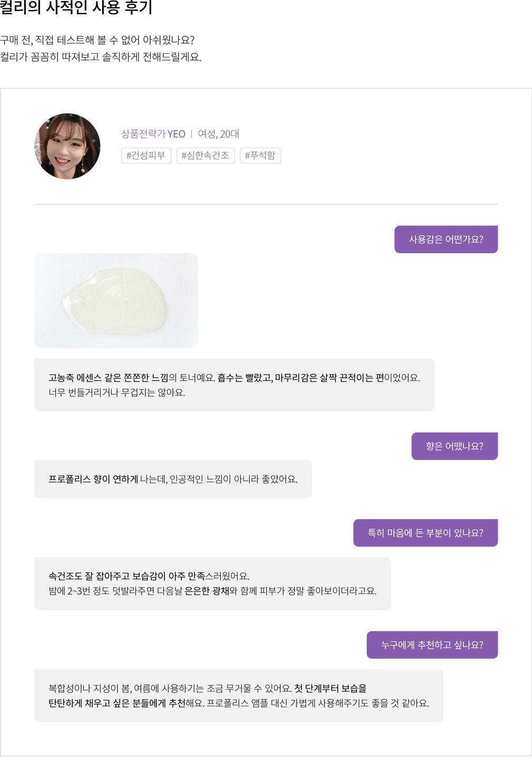Open the 상품전략가 YEO name link
The width and height of the screenshot is (532, 760).
[x=153, y=134]
